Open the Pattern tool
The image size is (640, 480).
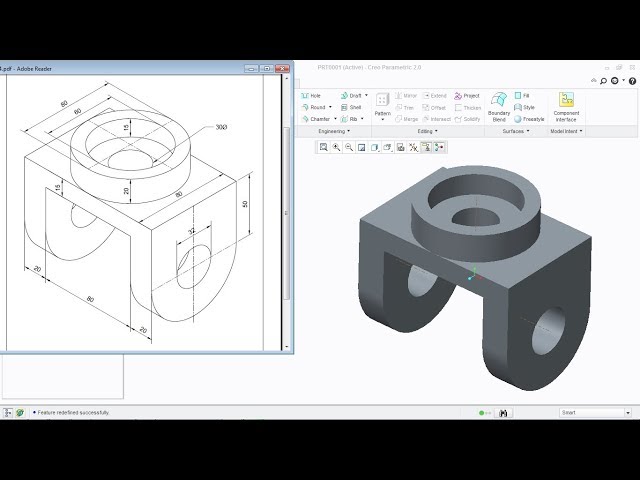tap(382, 104)
